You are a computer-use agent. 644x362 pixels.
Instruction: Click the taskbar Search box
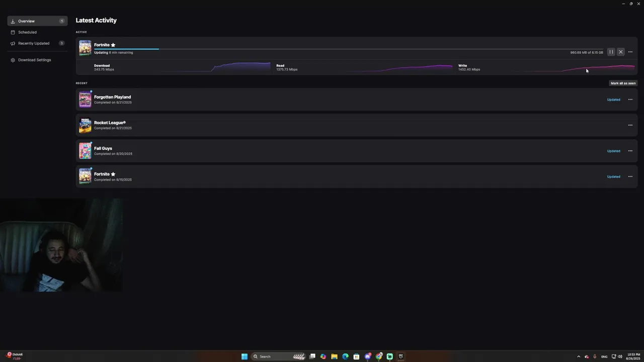[278, 356]
